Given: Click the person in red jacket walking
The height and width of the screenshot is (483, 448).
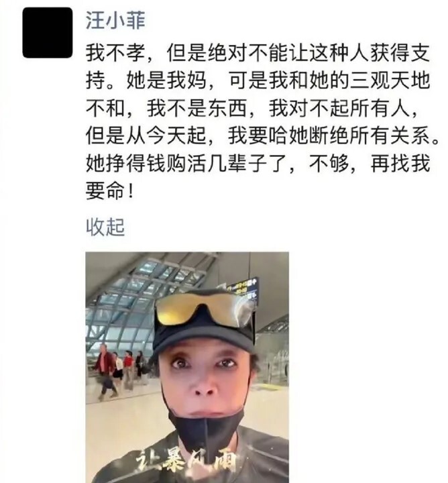Looking at the screenshot, I should [x=105, y=371].
